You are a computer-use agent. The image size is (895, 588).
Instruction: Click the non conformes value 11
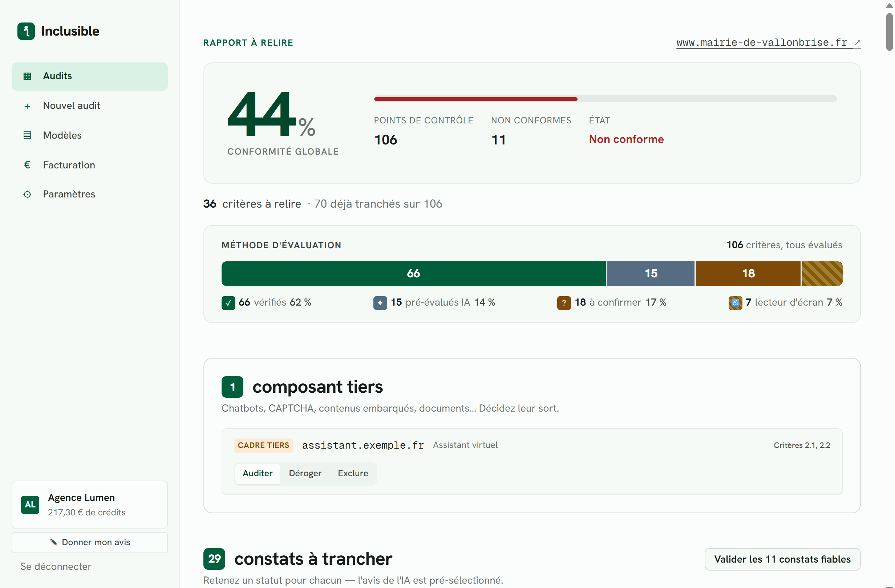tap(499, 140)
